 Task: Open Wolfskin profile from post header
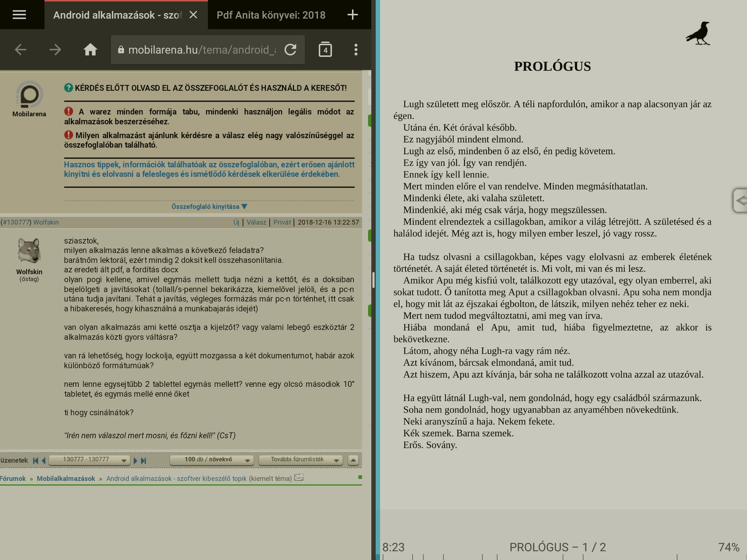[46, 222]
